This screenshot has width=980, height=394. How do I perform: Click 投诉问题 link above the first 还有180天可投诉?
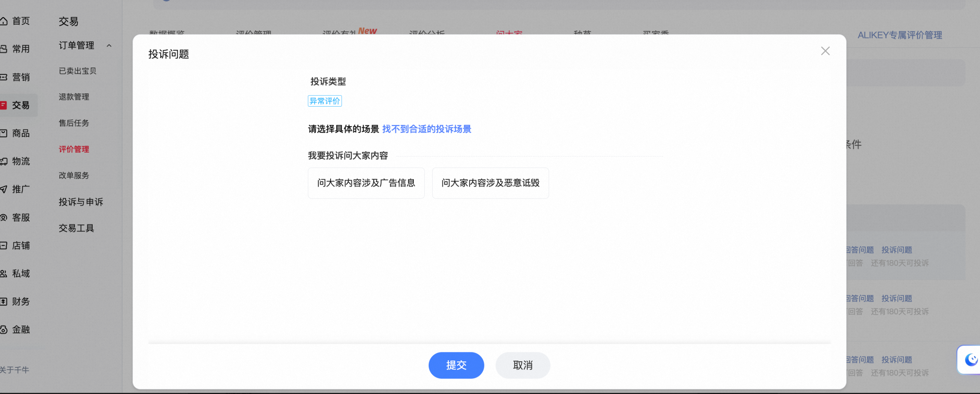pyautogui.click(x=896, y=250)
